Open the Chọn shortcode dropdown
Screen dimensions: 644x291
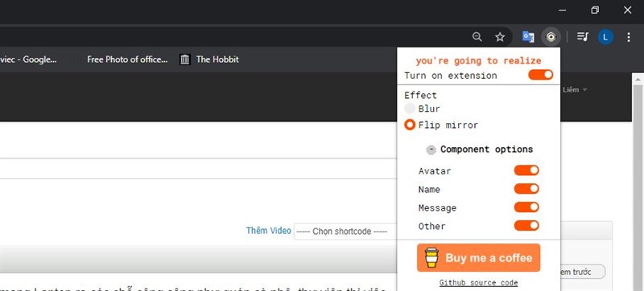[x=345, y=232]
